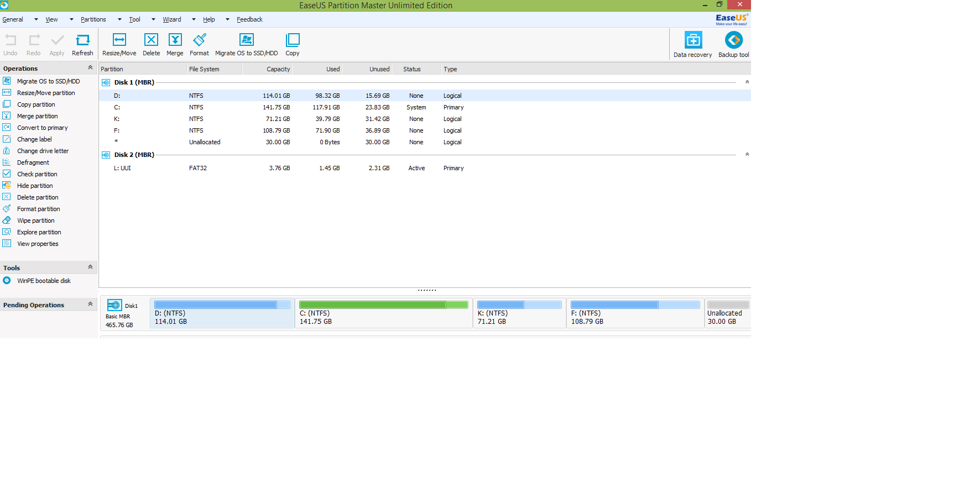Screen dimensions: 980x504
Task: Click Delete partition operation
Action: pos(38,197)
